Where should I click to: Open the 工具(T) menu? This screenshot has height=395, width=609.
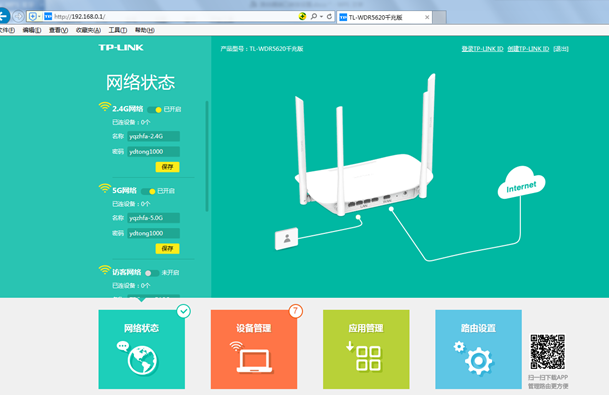pos(118,30)
